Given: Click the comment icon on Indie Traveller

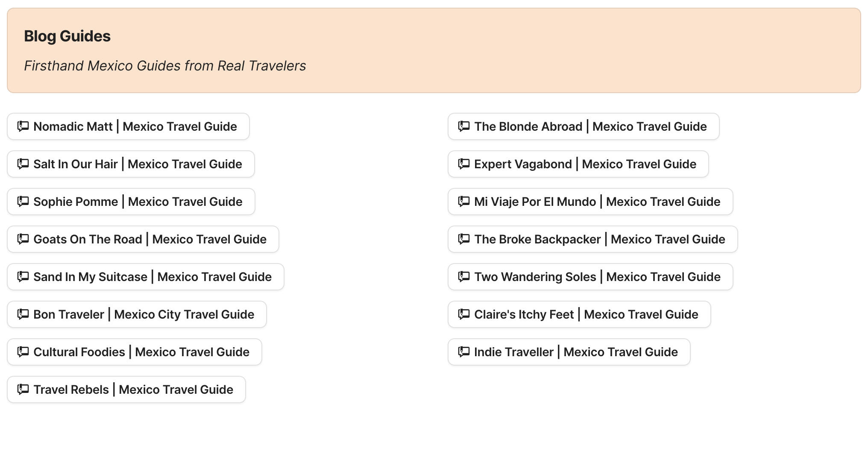Looking at the screenshot, I should [x=464, y=352].
